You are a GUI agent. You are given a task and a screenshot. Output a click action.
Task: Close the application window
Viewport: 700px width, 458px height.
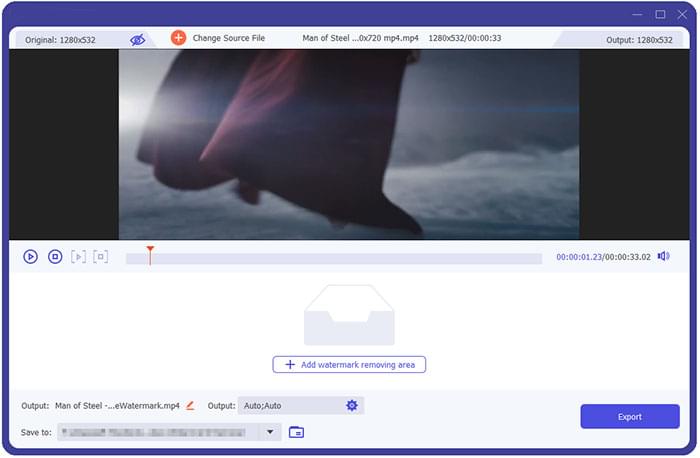tap(683, 14)
